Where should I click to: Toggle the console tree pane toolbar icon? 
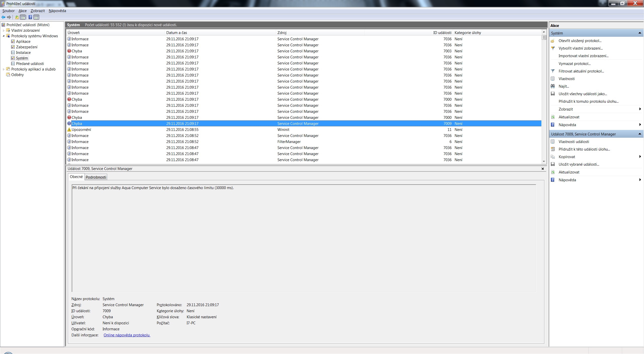point(23,17)
